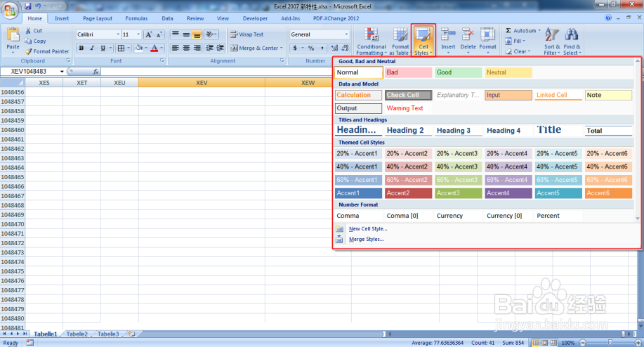Screen dimensions: 644x347
Task: Open the Page Layout ribbon tab
Action: (98, 18)
